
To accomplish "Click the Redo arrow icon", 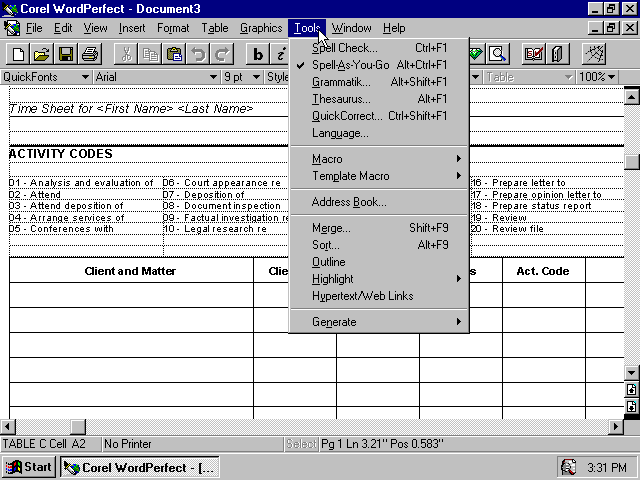I will coord(222,54).
